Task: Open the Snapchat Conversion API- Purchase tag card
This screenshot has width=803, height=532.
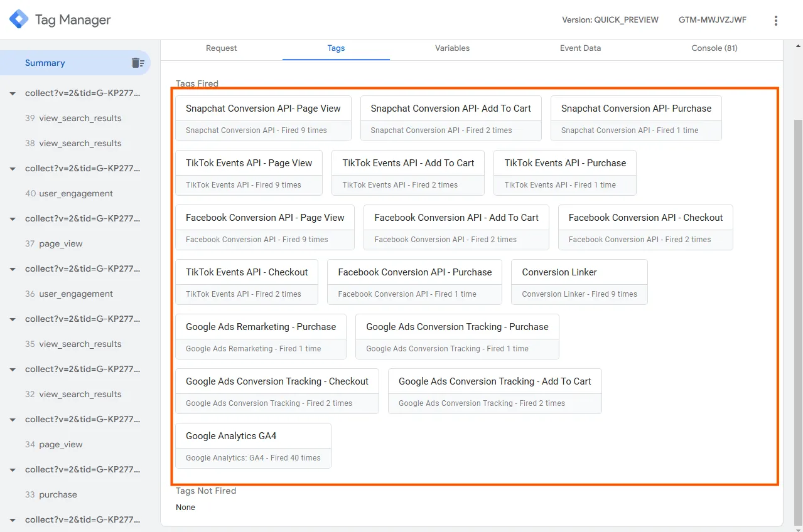Action: [x=636, y=118]
